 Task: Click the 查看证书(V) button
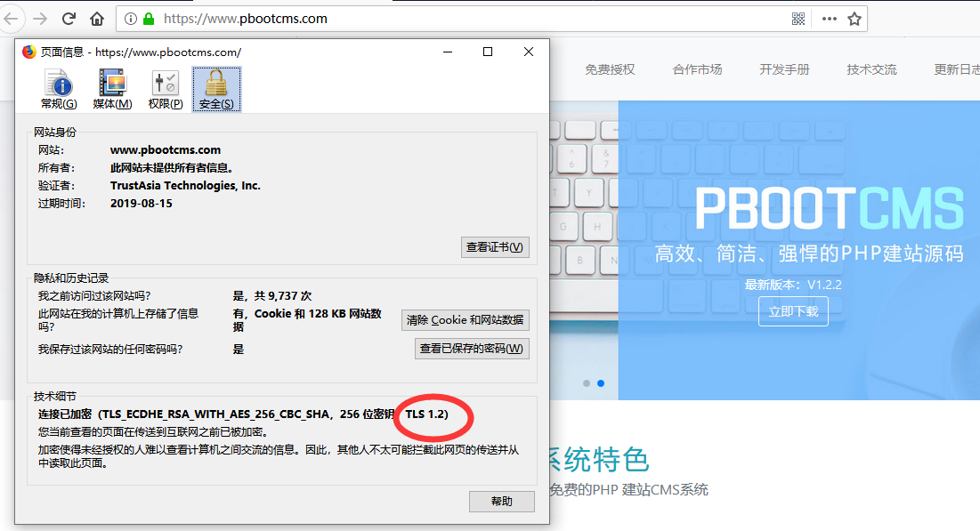pyautogui.click(x=496, y=246)
